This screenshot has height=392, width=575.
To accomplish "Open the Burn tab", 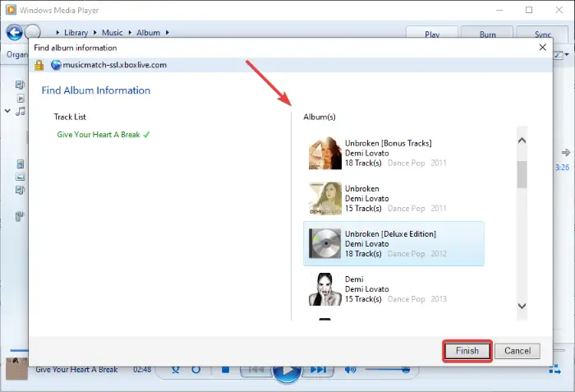I will point(487,32).
